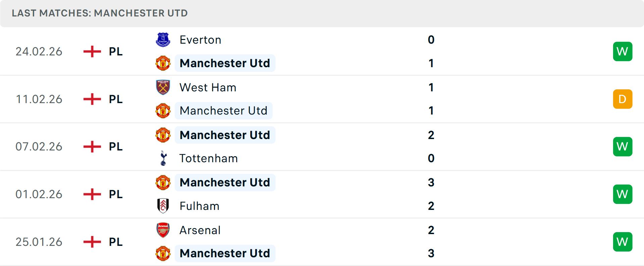Click the 07.02.26 match date
The image size is (644, 266).
39,147
